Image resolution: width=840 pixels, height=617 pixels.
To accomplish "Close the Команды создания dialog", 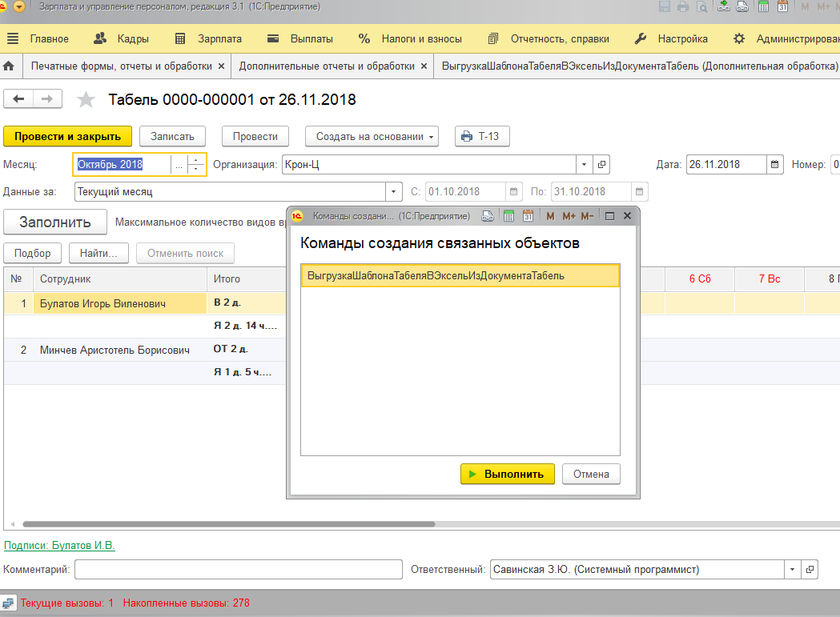I will tap(627, 216).
